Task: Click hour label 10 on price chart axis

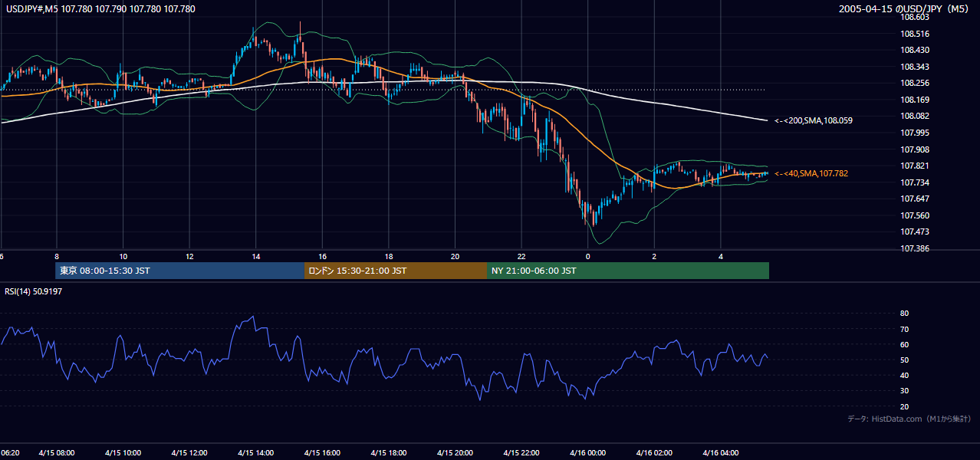Action: point(123,256)
